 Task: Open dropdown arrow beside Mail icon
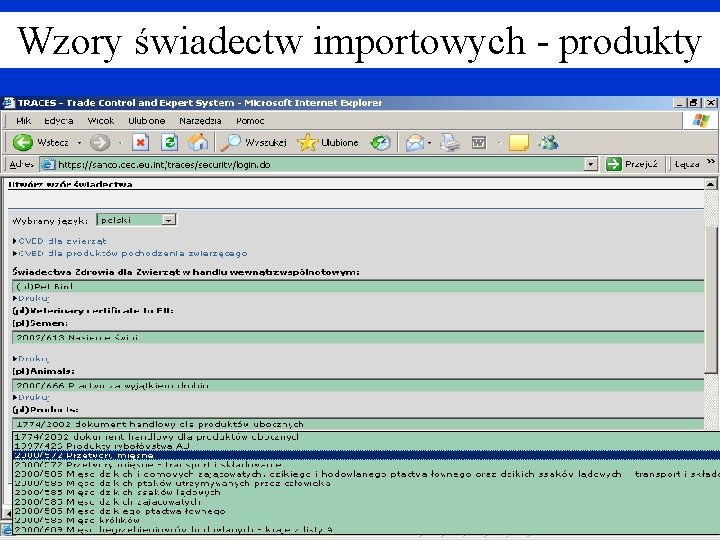[x=429, y=143]
